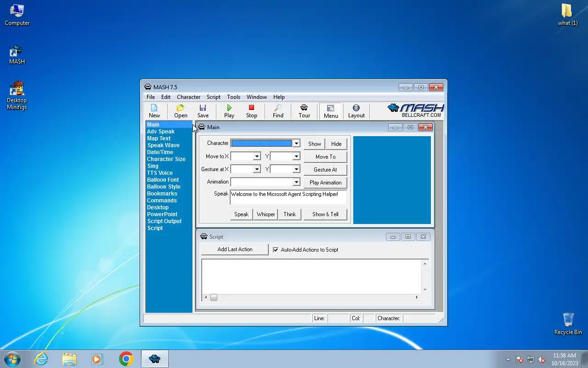Select Script Output in the sidebar
The height and width of the screenshot is (368, 588).
164,221
